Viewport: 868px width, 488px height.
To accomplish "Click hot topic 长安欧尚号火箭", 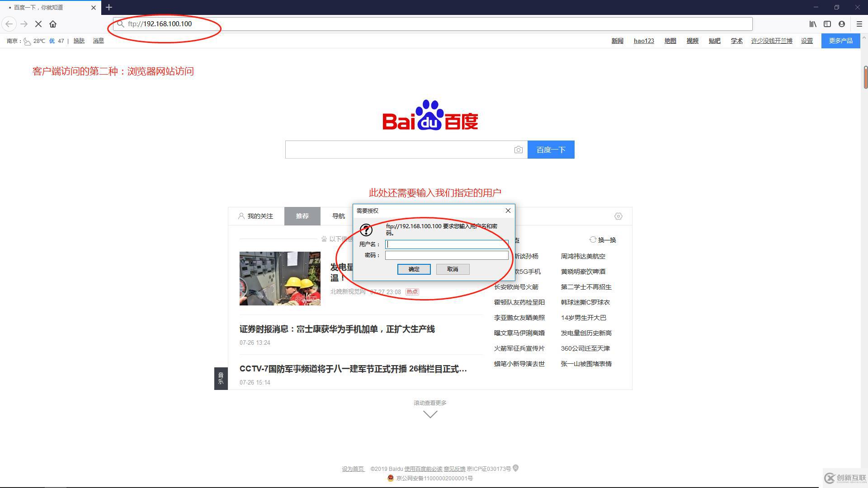I will tap(516, 287).
